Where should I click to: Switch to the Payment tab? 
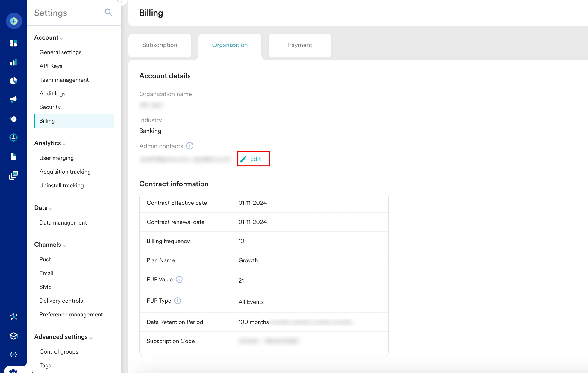(x=300, y=45)
